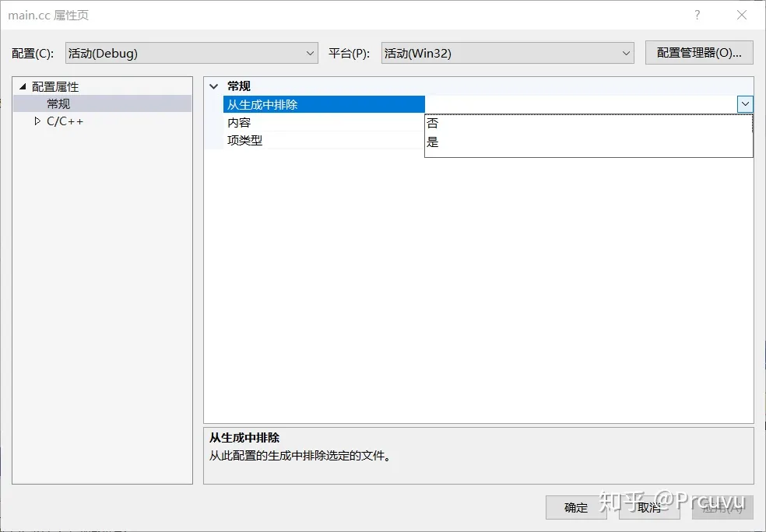Viewport: 766px width, 532px height.
Task: Click the 从生成中排除 dropdown arrow button
Action: [x=745, y=104]
